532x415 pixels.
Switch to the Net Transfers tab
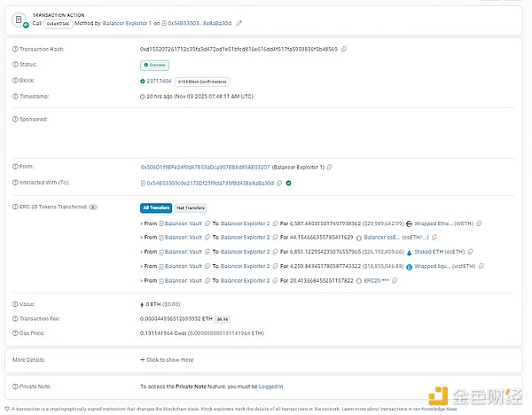(189, 207)
